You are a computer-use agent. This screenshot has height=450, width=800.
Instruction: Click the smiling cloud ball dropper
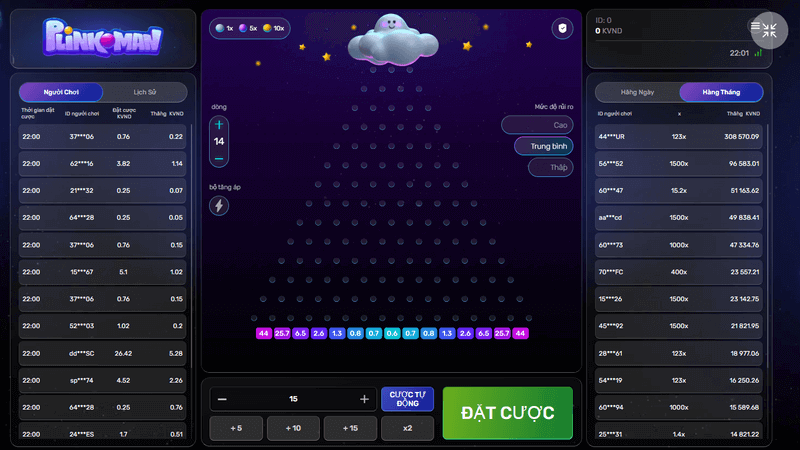(x=392, y=40)
